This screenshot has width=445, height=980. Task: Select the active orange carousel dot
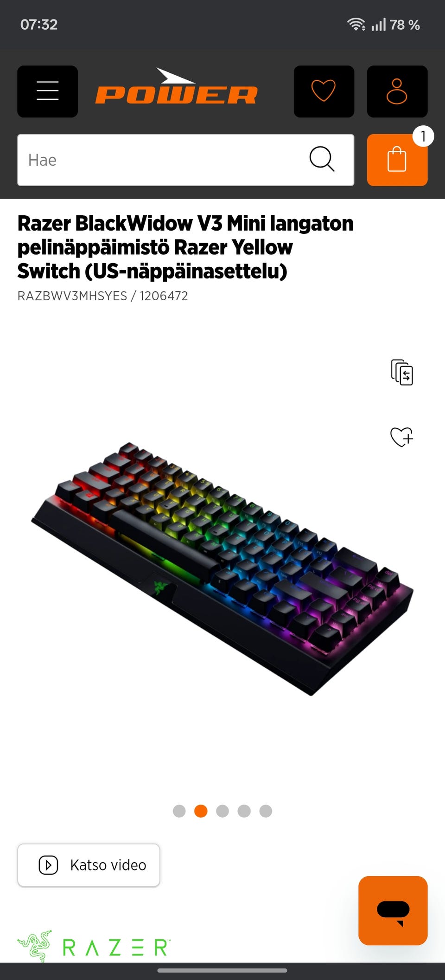coord(201,811)
